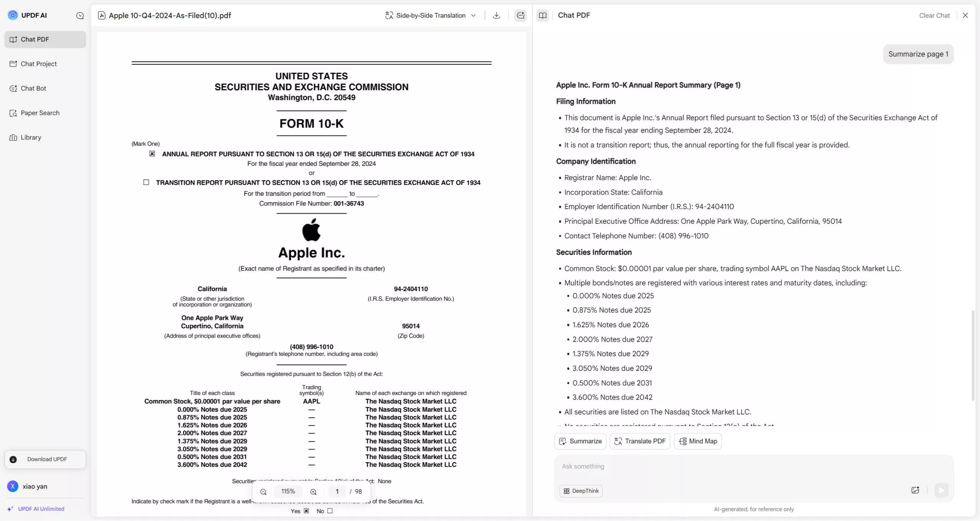This screenshot has width=980, height=521.
Task: Open the search icon in the left sidebar
Action: coord(80,15)
